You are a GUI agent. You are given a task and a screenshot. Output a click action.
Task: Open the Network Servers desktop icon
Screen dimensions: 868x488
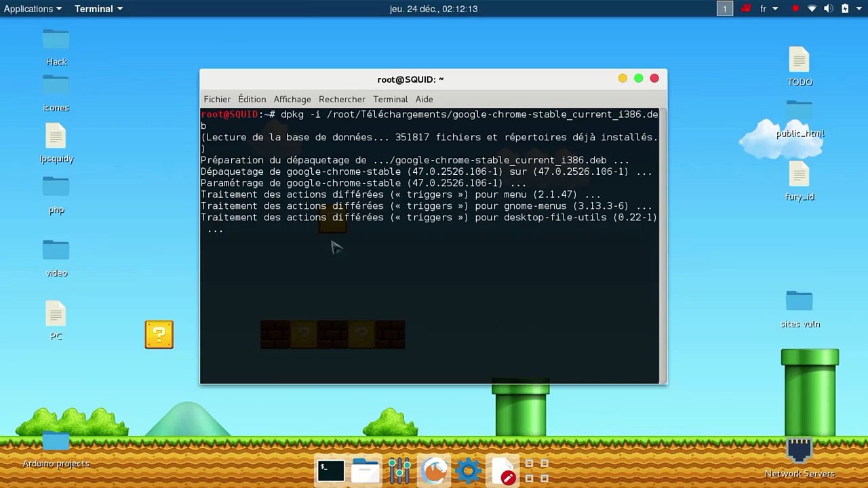click(800, 458)
